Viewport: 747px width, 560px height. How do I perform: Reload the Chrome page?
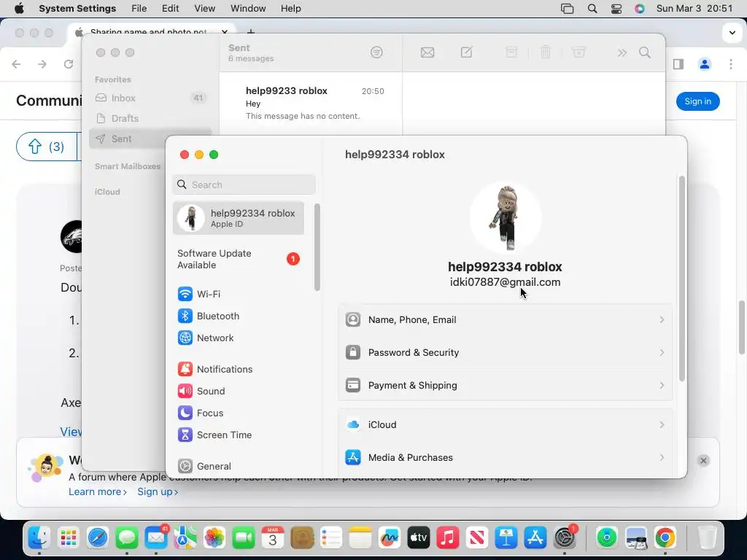tap(69, 64)
